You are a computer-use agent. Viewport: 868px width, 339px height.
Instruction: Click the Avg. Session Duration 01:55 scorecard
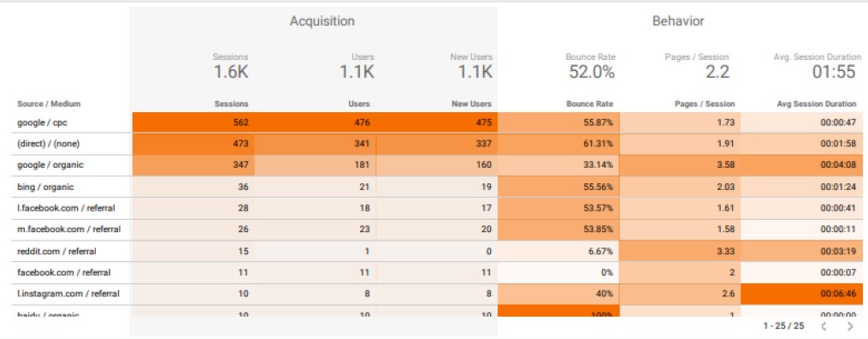click(x=817, y=66)
